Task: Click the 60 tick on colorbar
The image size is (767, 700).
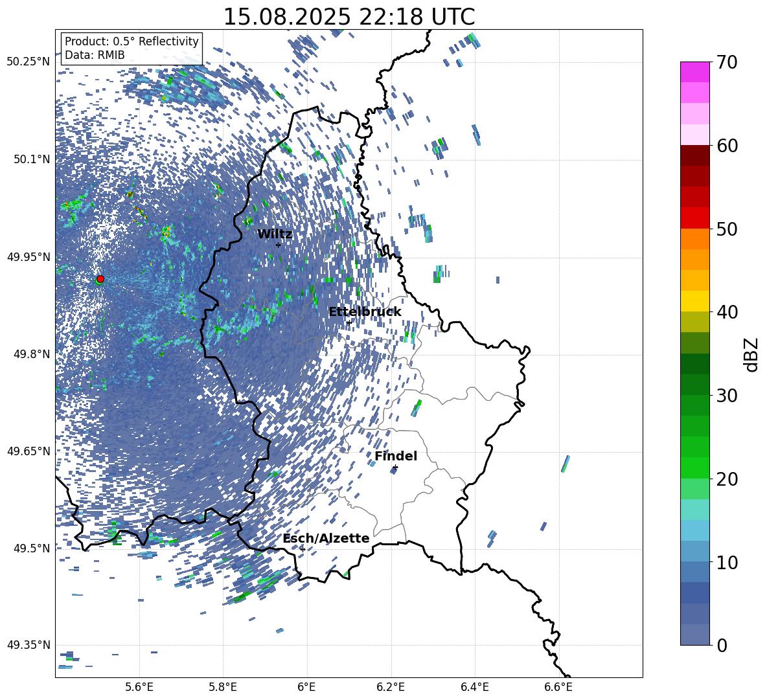Action: (x=727, y=146)
